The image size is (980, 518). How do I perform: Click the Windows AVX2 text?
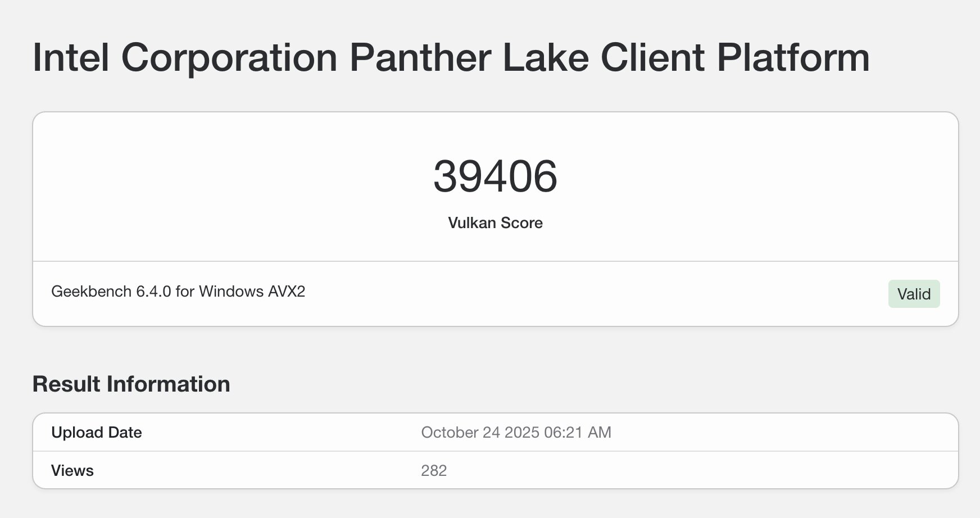252,292
